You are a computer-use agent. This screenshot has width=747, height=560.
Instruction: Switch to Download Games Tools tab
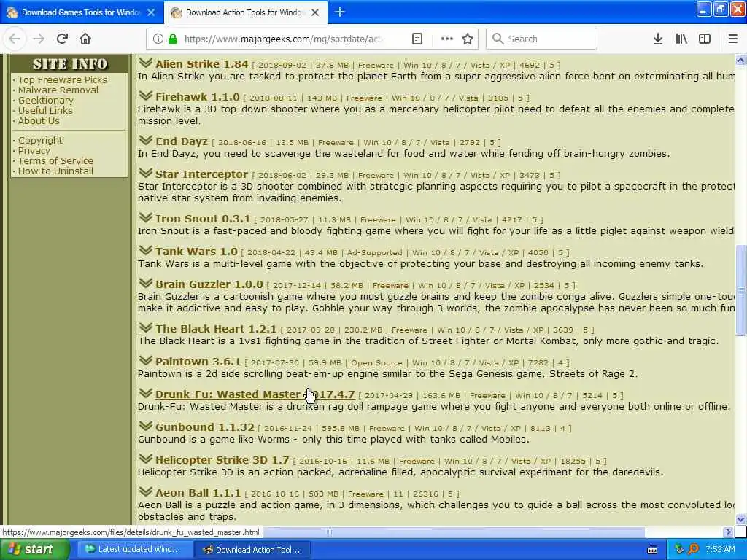coord(81,12)
